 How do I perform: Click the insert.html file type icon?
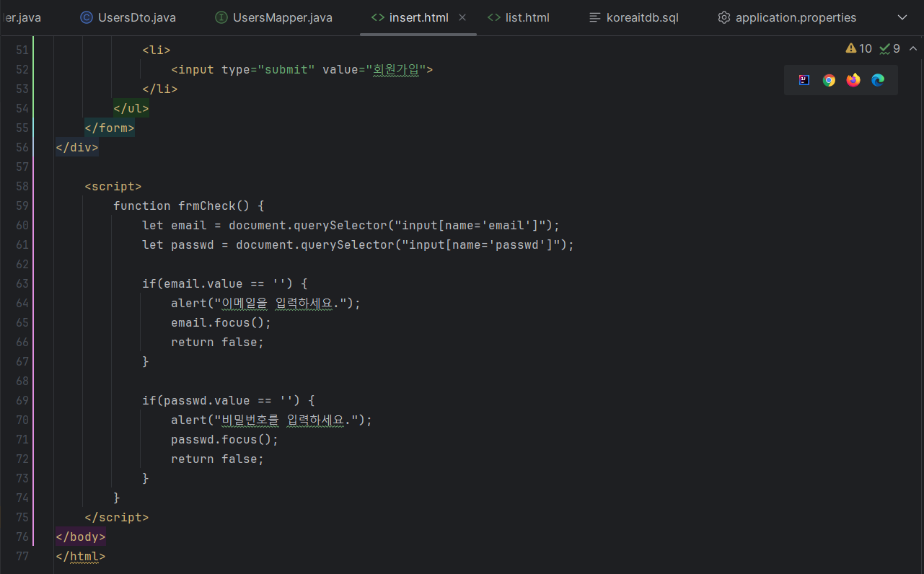click(377, 17)
